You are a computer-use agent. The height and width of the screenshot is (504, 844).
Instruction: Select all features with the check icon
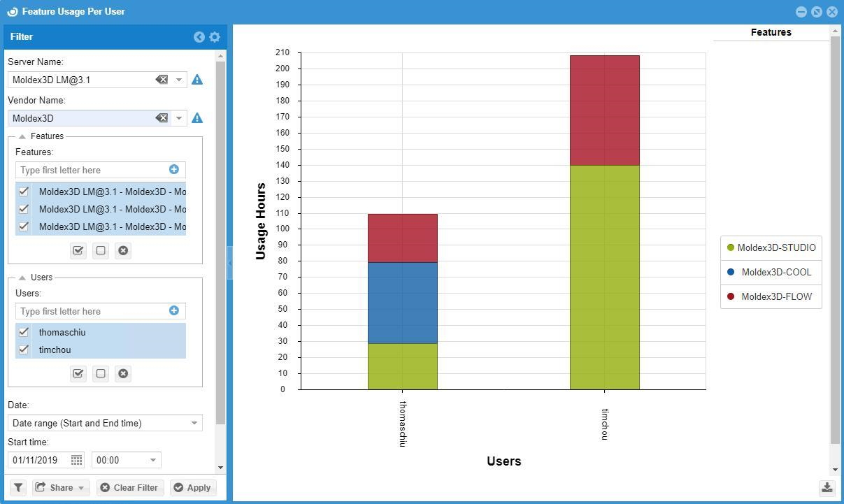point(78,250)
